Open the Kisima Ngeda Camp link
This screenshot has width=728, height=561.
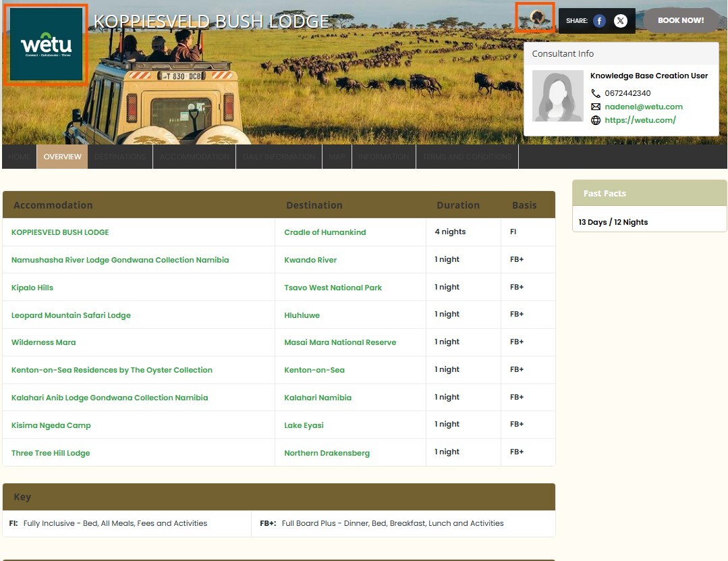click(51, 425)
